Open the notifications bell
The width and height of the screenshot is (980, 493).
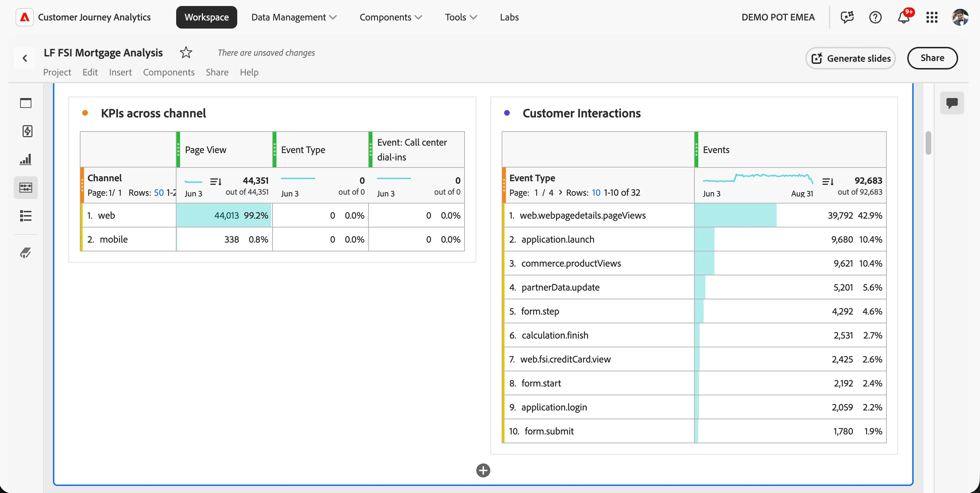[903, 17]
